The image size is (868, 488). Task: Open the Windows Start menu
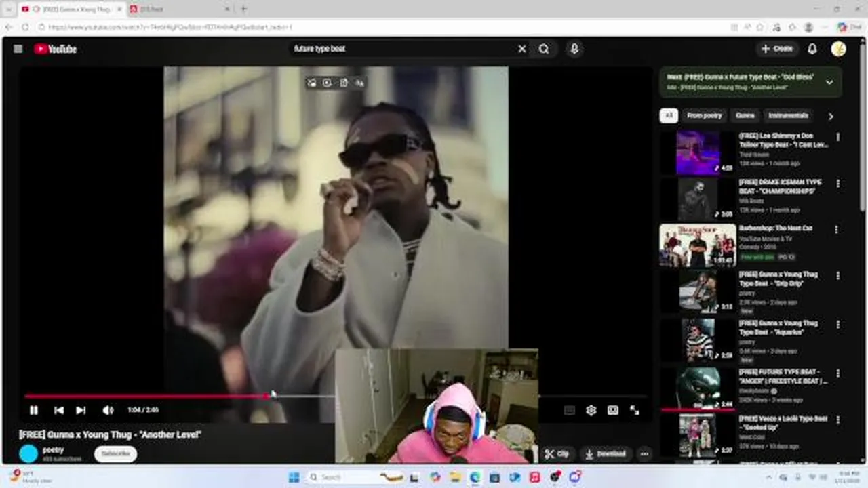click(294, 477)
